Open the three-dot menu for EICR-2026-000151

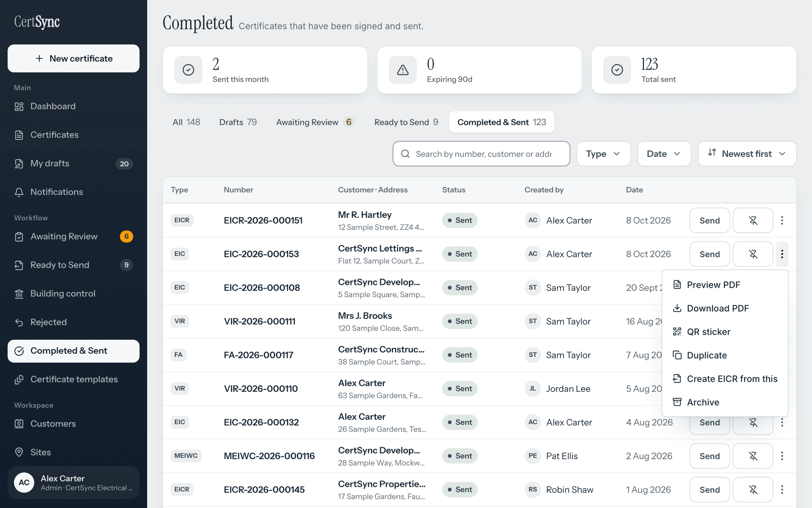[782, 220]
